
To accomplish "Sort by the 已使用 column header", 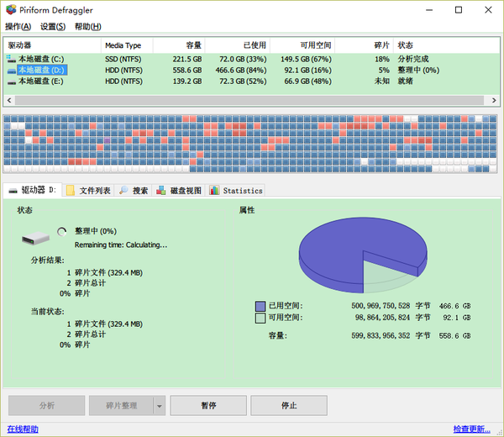I will click(238, 45).
